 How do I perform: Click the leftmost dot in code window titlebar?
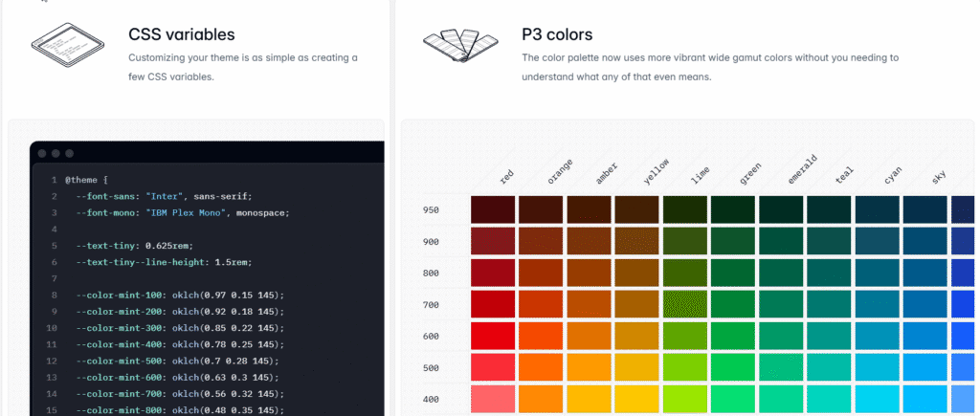click(42, 153)
